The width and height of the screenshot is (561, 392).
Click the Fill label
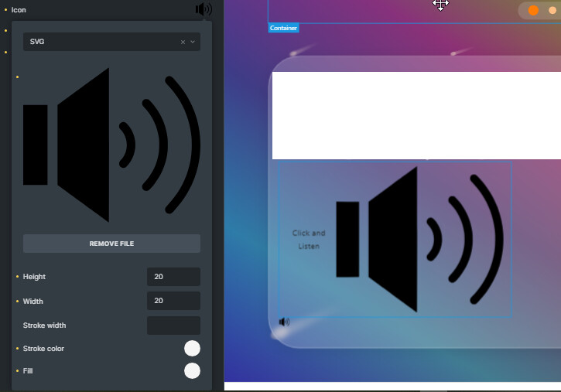tap(28, 371)
